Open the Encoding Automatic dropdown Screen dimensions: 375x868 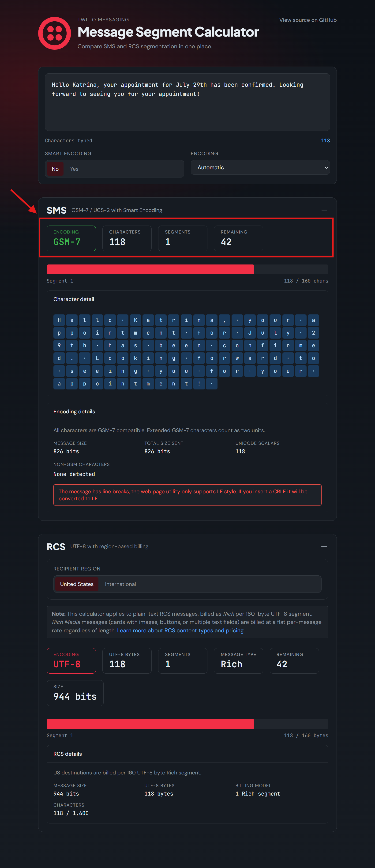[260, 167]
